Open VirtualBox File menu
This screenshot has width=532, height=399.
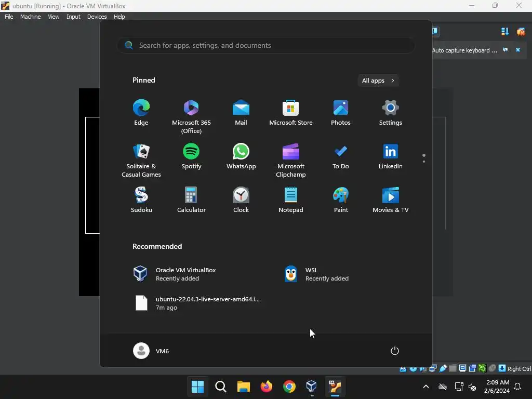9,17
